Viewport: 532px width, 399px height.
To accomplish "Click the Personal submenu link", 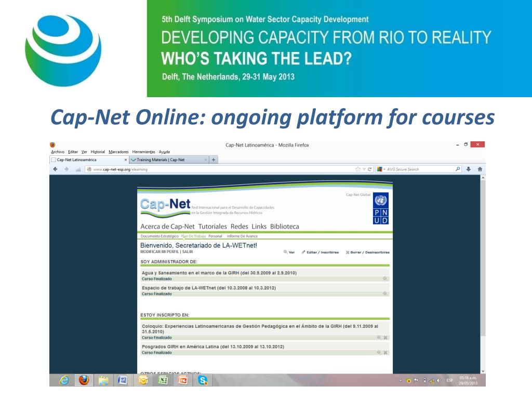I will click(x=215, y=236).
